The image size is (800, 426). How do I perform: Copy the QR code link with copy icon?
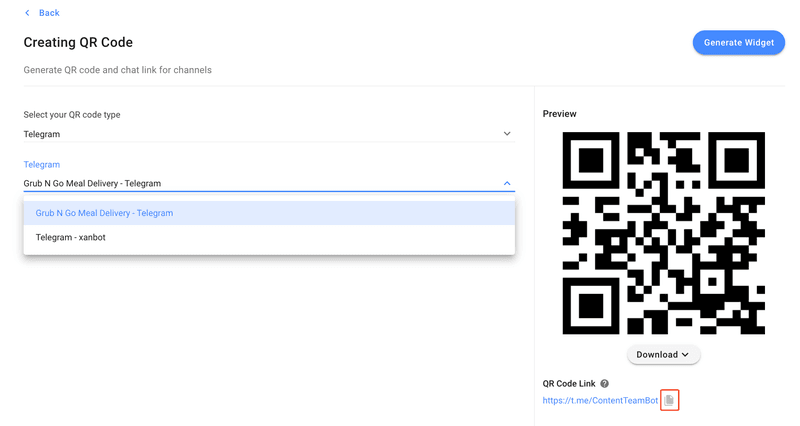[x=670, y=401]
